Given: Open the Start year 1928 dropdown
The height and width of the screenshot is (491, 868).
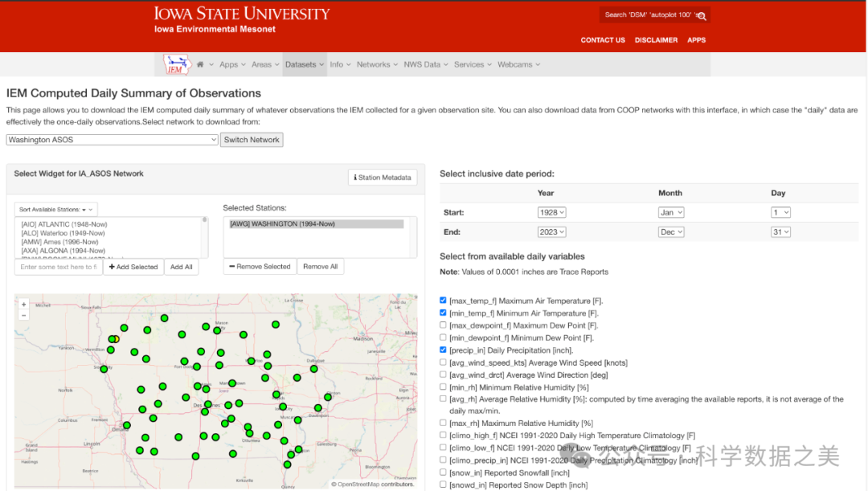Looking at the screenshot, I should (551, 212).
